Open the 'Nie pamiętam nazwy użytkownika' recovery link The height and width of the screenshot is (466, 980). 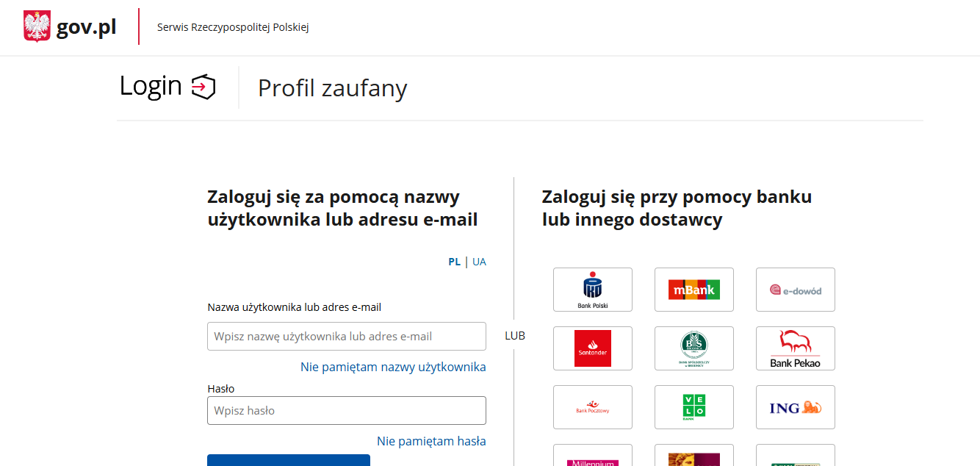[393, 366]
